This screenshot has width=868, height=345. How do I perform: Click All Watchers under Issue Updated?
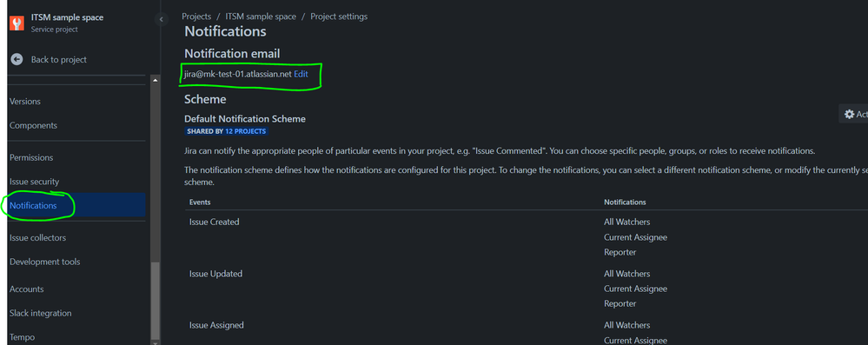point(627,274)
